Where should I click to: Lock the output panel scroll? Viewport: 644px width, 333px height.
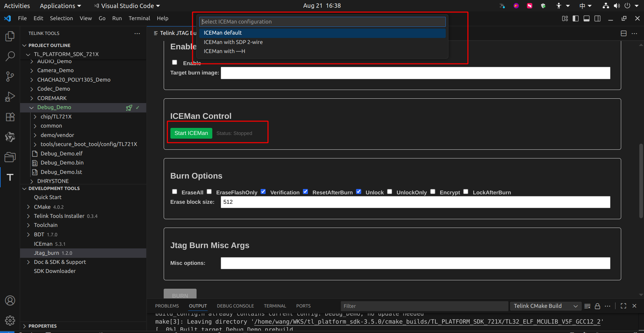(x=597, y=306)
